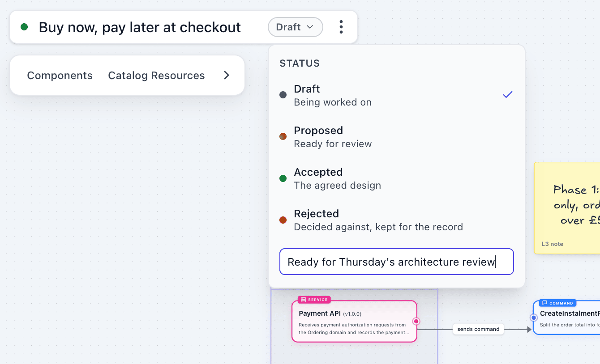Screen dimensions: 600x364
Task: Click the COMMAND badge icon on CreateInstalment node
Action: [x=544, y=303]
